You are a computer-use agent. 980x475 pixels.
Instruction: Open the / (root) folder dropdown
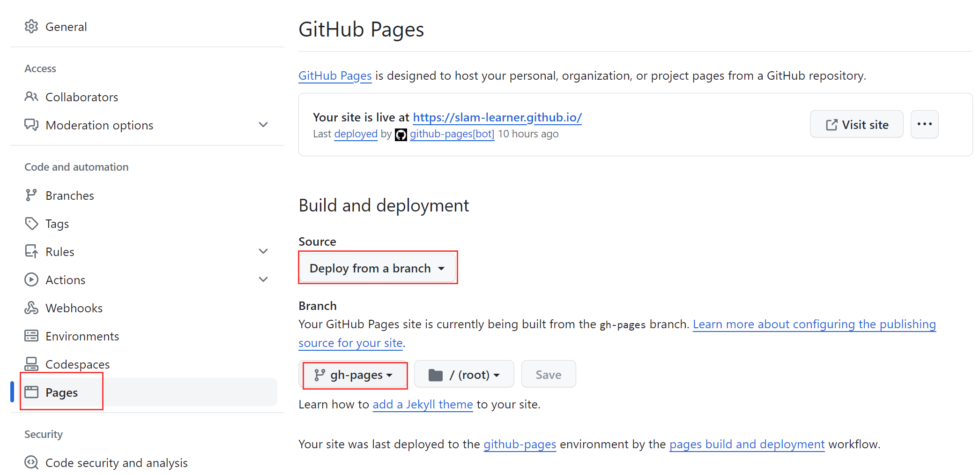(x=464, y=375)
